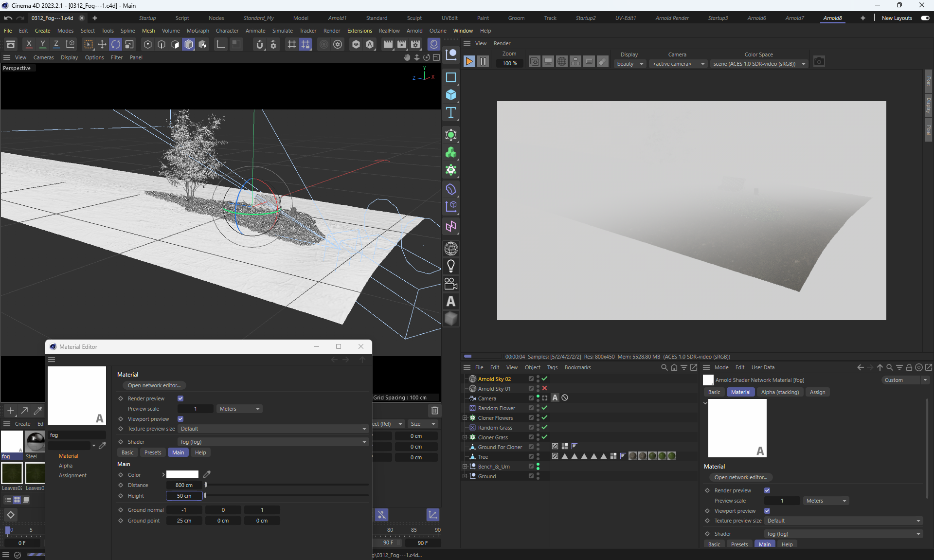Click Open network editor in Material Editor
Image resolution: width=934 pixels, height=560 pixels.
coord(154,385)
